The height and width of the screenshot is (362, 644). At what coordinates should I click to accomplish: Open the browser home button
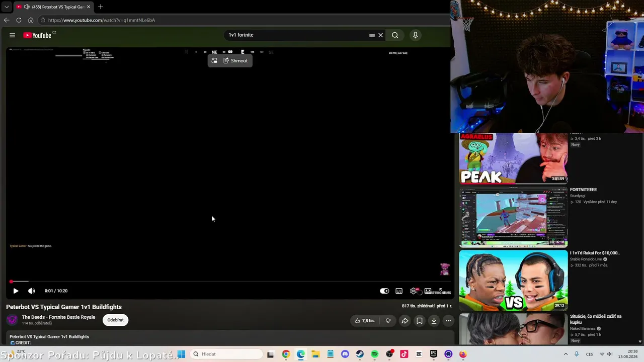coord(31,20)
